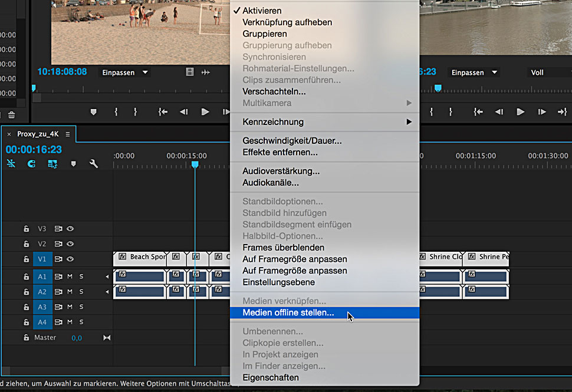Image resolution: width=572 pixels, height=392 pixels.
Task: Open the Proxy_zu_4K panel menu
Action: [68, 134]
